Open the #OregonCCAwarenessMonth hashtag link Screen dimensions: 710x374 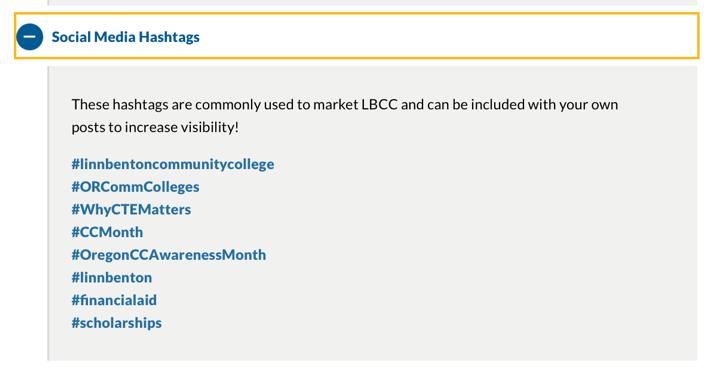(x=169, y=254)
